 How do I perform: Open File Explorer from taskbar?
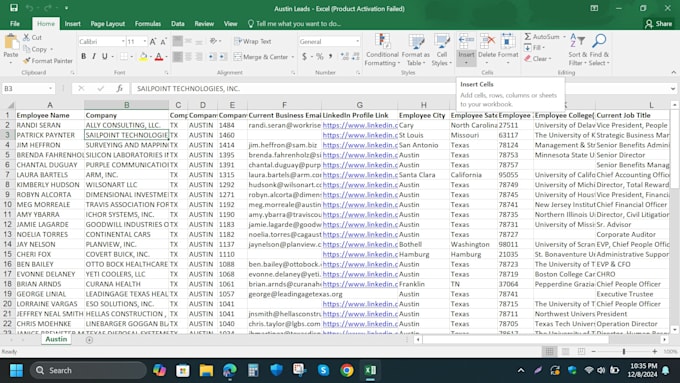[x=206, y=370]
